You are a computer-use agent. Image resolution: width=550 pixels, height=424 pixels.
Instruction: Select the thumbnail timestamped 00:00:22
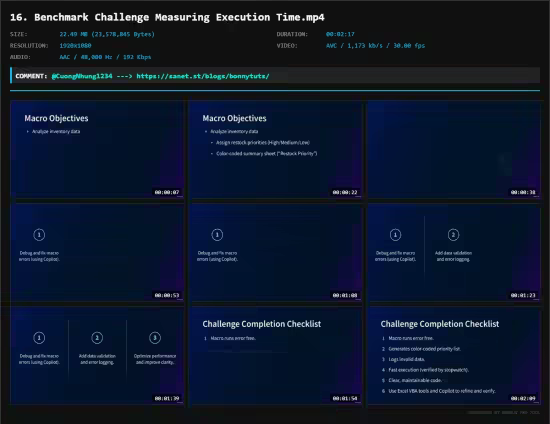[x=276, y=150]
